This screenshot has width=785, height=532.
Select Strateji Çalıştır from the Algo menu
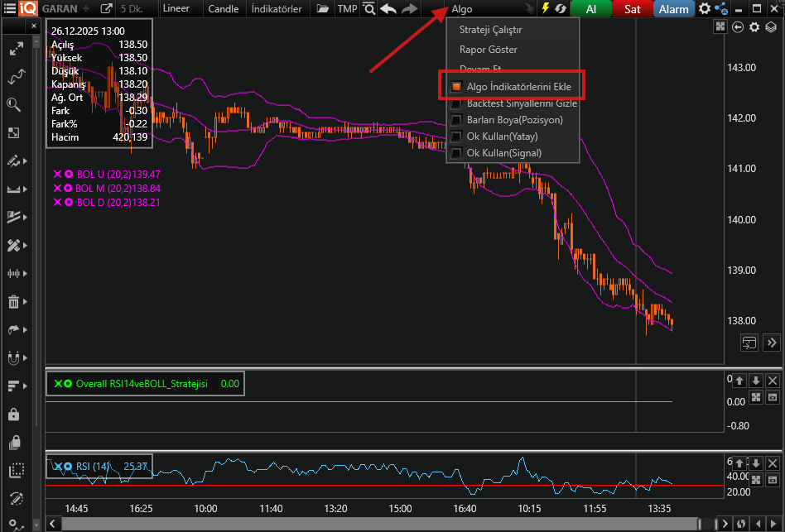(490, 30)
